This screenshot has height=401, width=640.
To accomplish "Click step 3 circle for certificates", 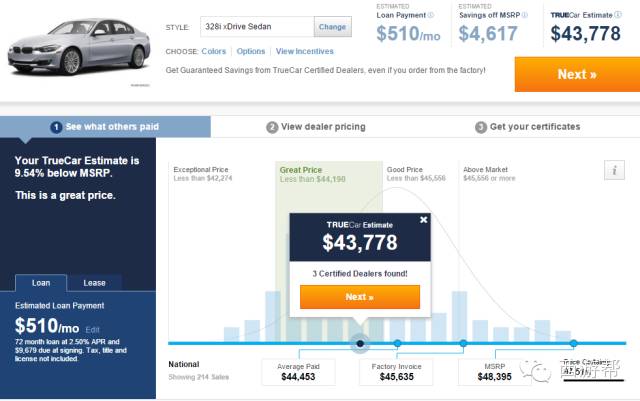I will click(x=481, y=127).
